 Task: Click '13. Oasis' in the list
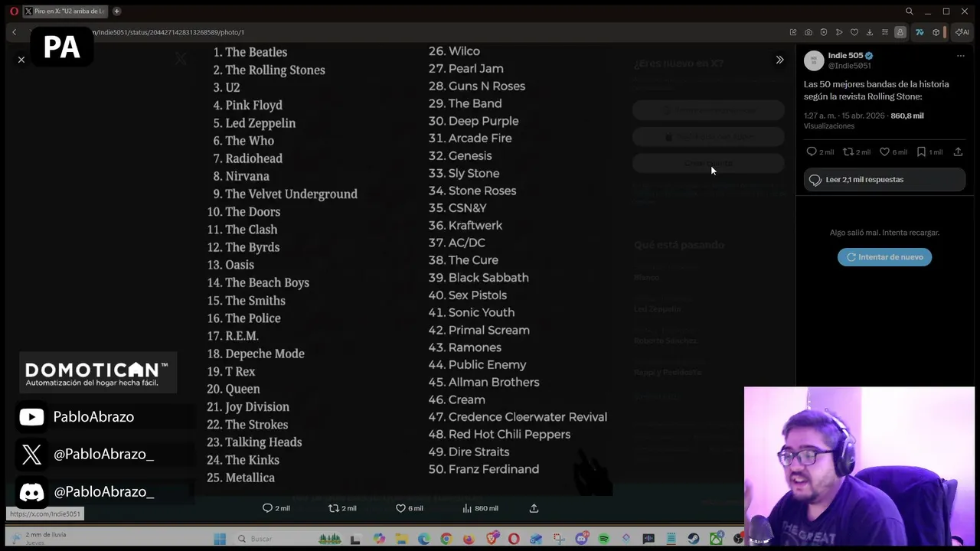pyautogui.click(x=230, y=265)
